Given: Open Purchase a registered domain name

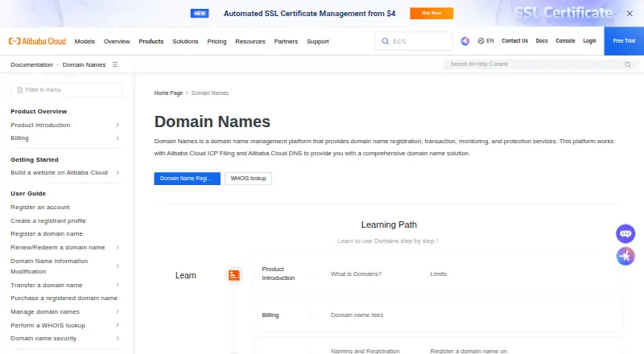Looking at the screenshot, I should point(64,298).
